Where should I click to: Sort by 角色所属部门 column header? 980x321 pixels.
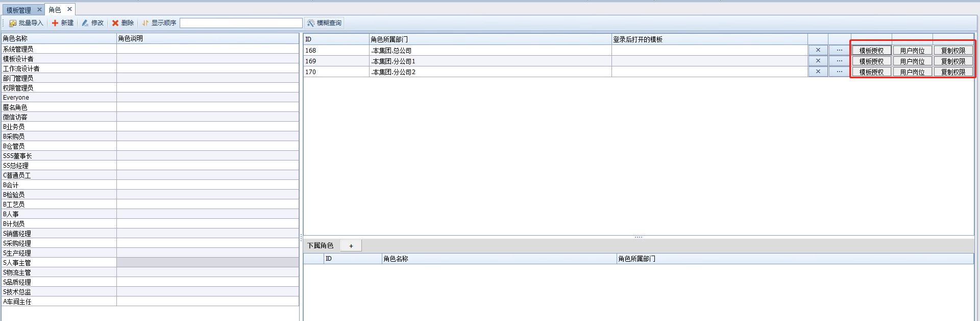pyautogui.click(x=490, y=39)
